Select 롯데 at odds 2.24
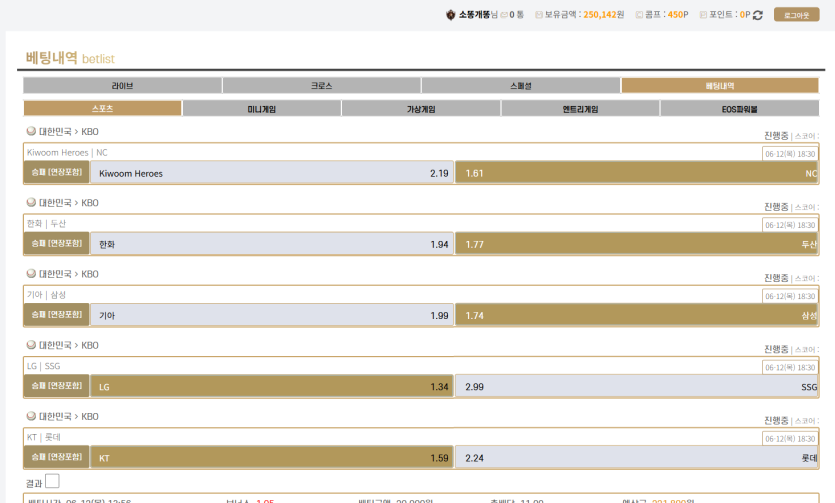This screenshot has width=835, height=503. tap(637, 458)
